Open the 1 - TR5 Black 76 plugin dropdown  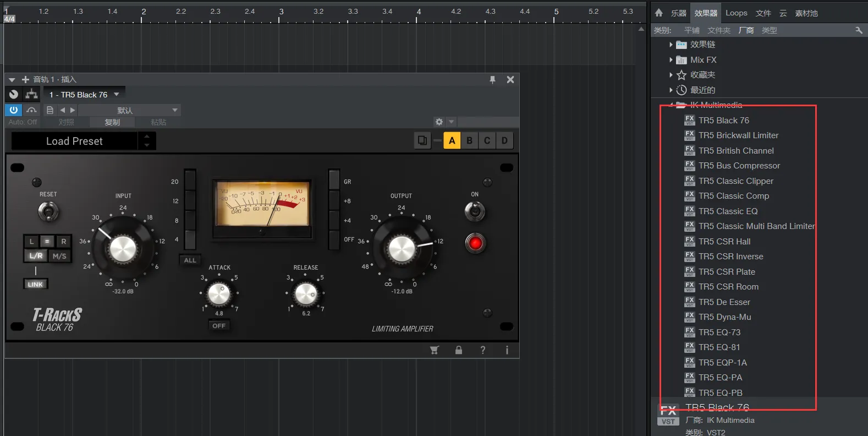[84, 95]
